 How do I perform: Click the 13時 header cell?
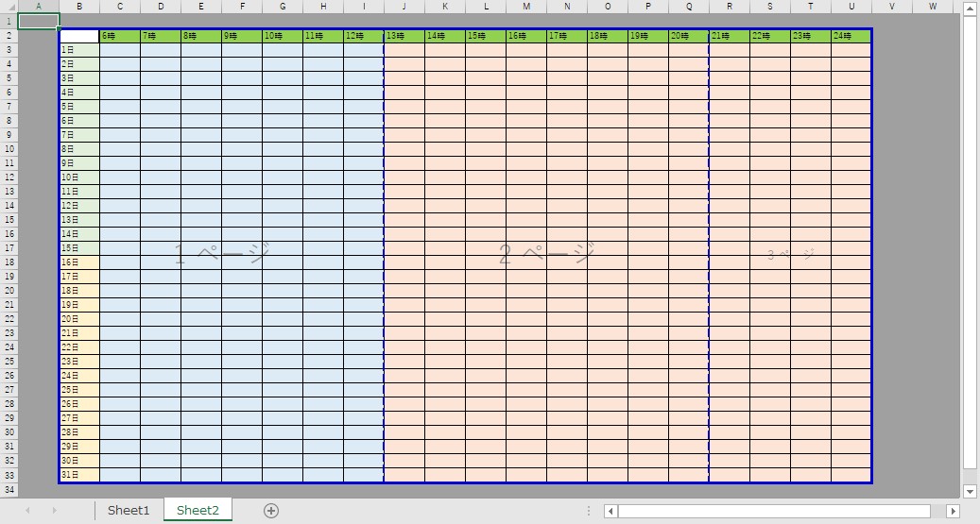[x=404, y=36]
